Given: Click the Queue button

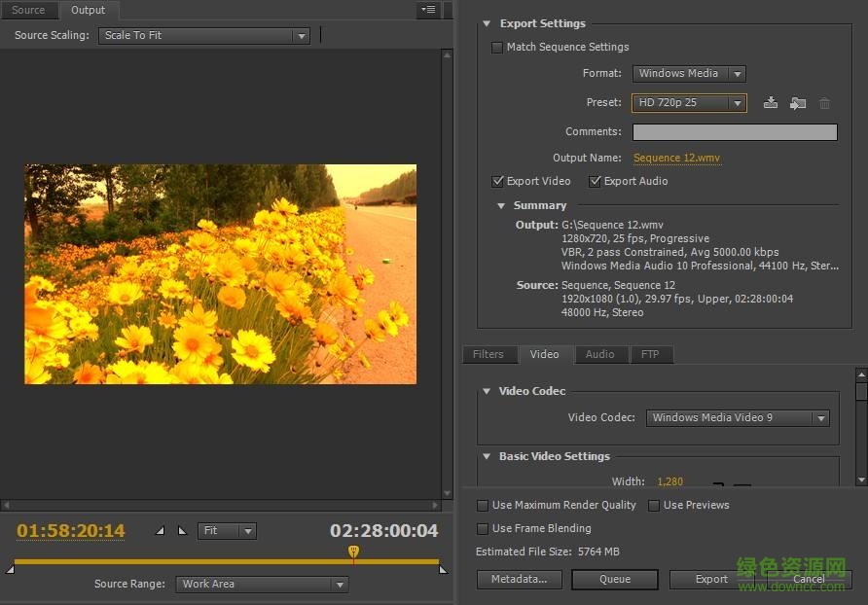Looking at the screenshot, I should click(615, 580).
